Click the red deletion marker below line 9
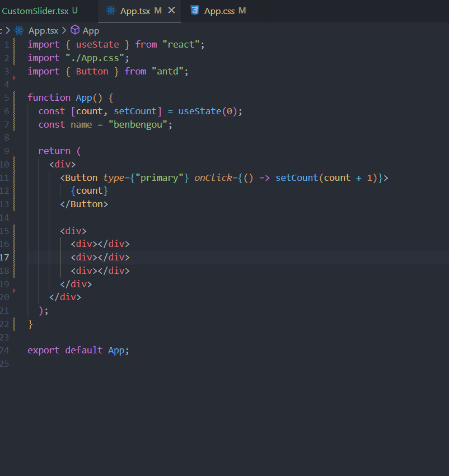Screen dimensions: 449x476 point(14,157)
